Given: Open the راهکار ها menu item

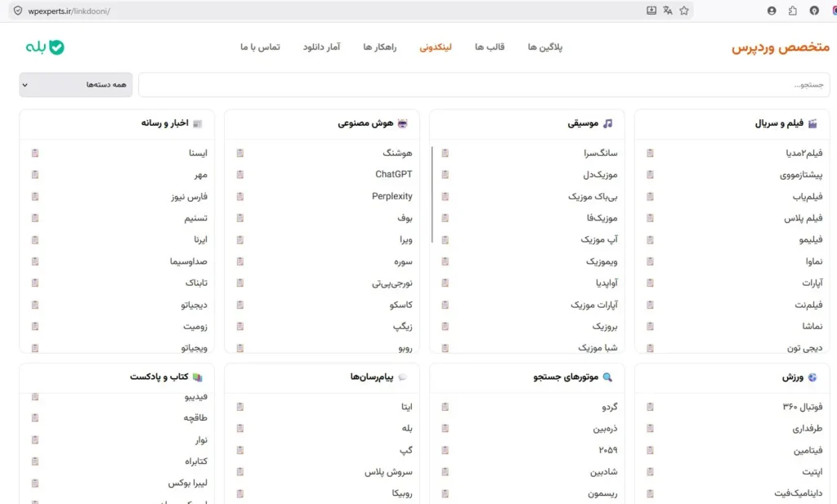Looking at the screenshot, I should 380,47.
